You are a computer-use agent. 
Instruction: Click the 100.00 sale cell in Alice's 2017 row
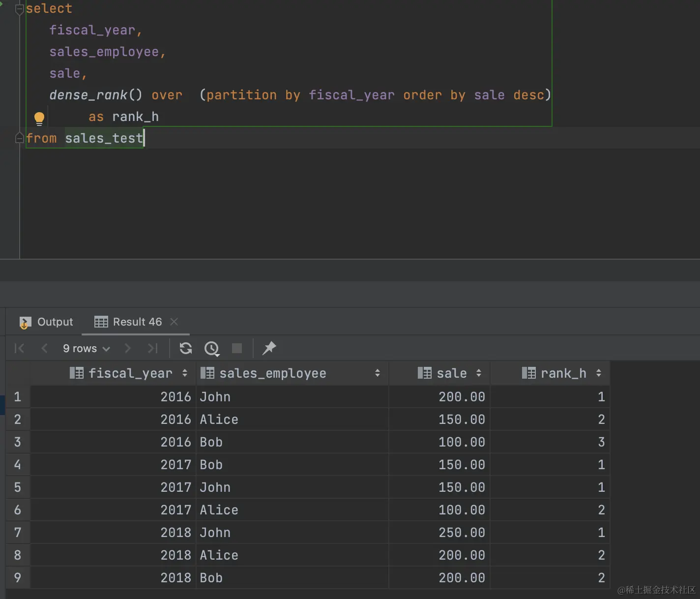point(439,510)
